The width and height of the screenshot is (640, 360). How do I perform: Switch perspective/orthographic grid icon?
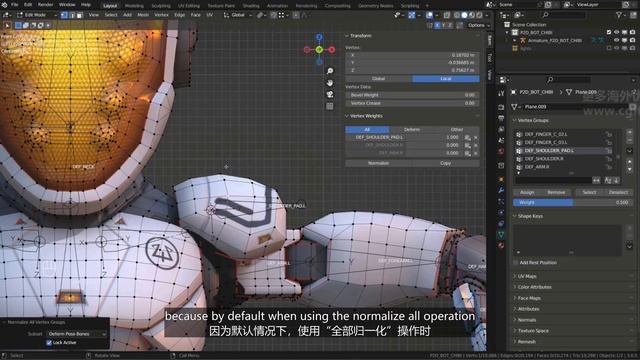330,107
